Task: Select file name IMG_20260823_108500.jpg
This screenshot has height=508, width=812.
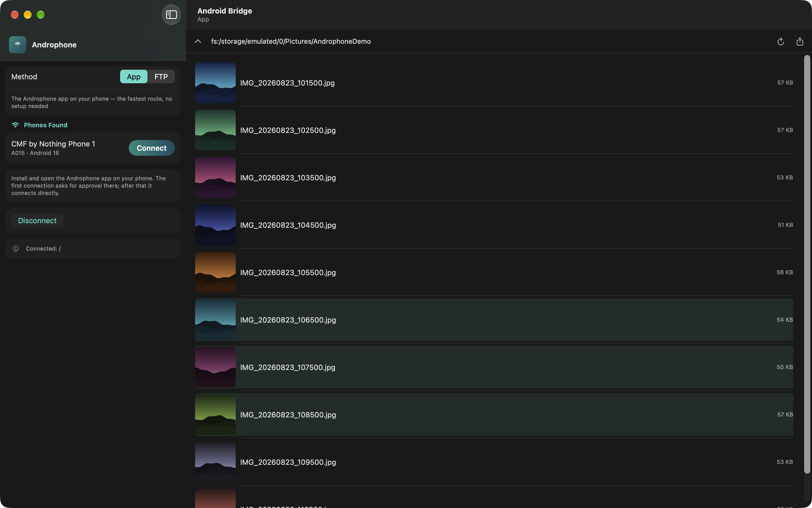Action: point(288,415)
